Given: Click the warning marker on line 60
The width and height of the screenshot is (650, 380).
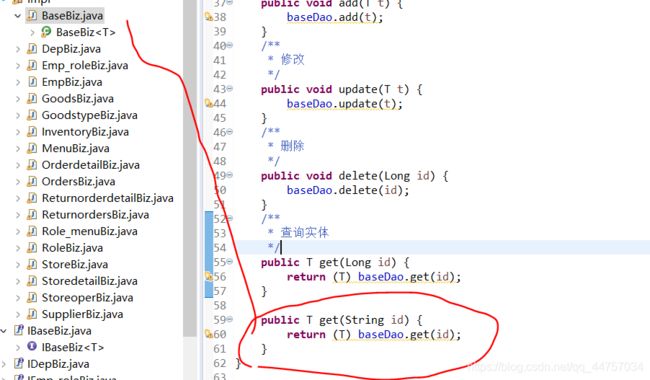Looking at the screenshot, I should [x=209, y=334].
